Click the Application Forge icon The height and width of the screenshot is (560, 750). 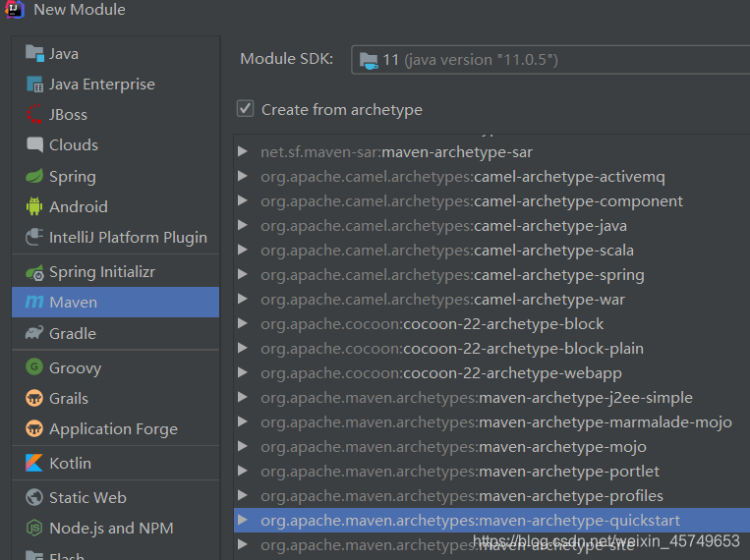34,428
